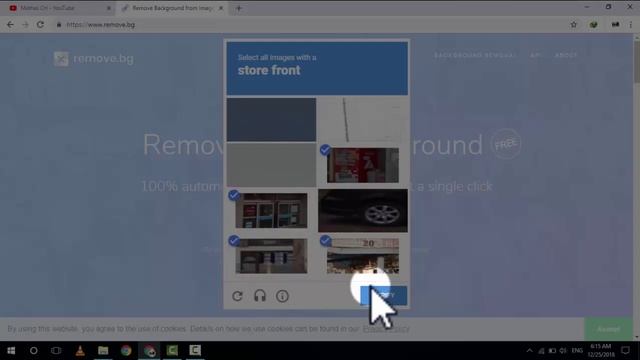640x360 pixels.
Task: Open File Explorer from taskbar
Action: tap(103, 351)
